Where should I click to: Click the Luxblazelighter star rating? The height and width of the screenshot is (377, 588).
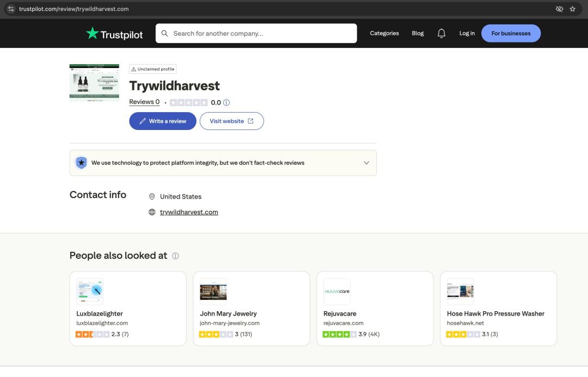tap(93, 334)
